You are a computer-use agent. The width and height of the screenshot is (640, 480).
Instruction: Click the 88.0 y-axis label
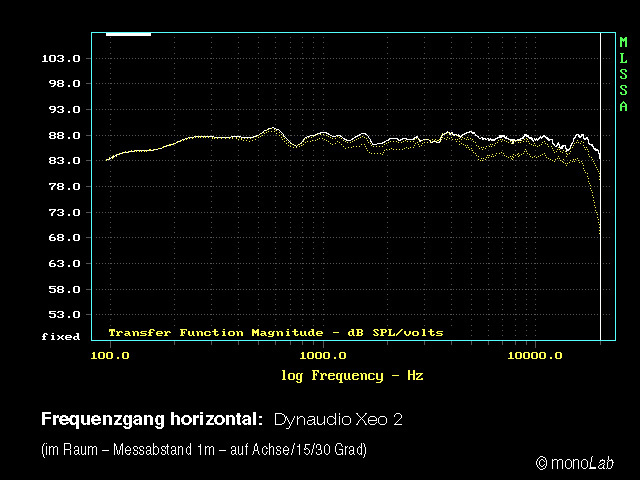[64, 136]
